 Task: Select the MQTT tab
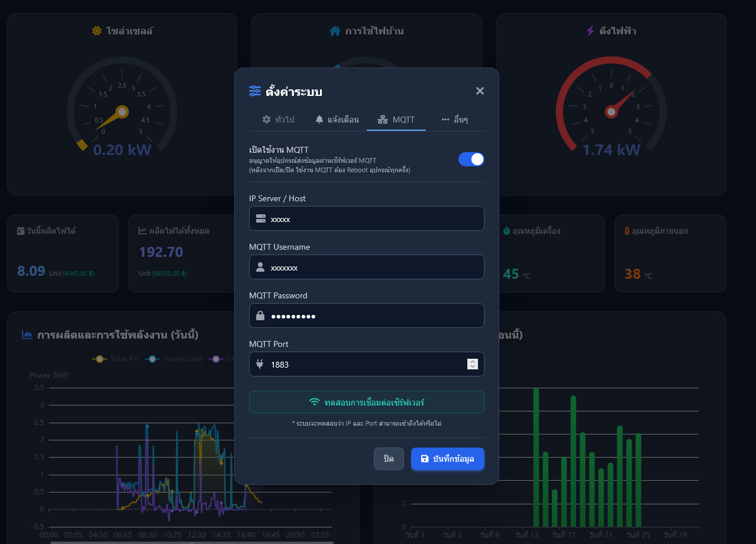(x=396, y=120)
